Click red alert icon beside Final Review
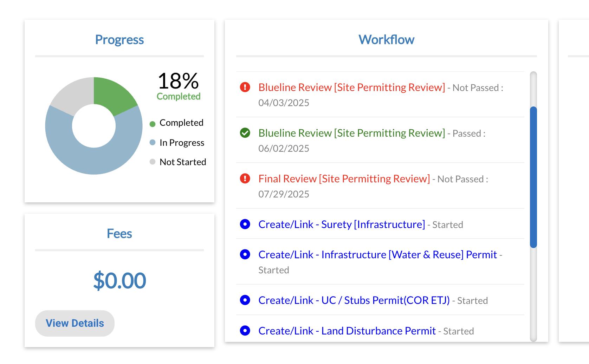Viewport: 589px width, 364px height. click(x=245, y=178)
